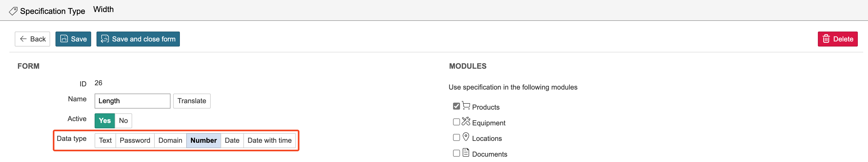Click the Documents page icon
The image size is (868, 162).
tap(466, 153)
